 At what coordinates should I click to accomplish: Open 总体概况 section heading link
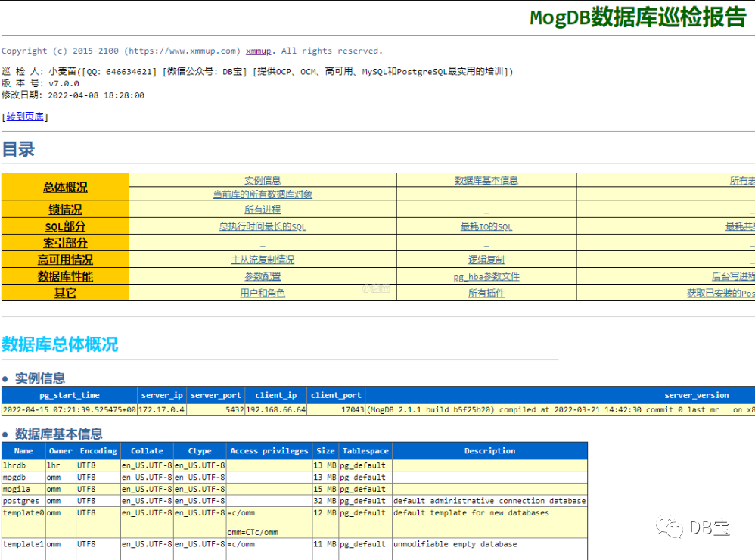pyautogui.click(x=65, y=188)
